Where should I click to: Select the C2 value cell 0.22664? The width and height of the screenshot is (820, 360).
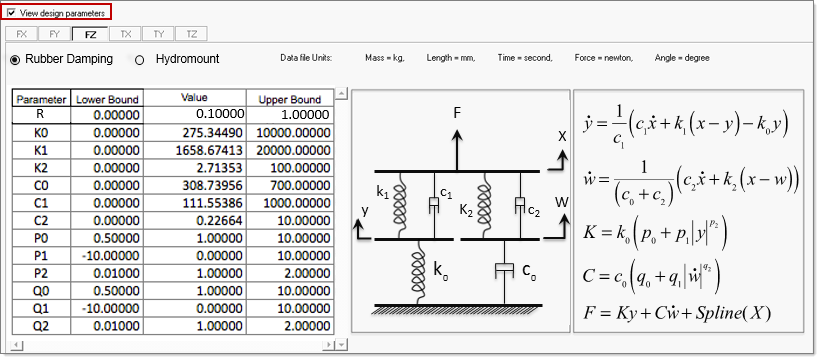tap(195, 221)
